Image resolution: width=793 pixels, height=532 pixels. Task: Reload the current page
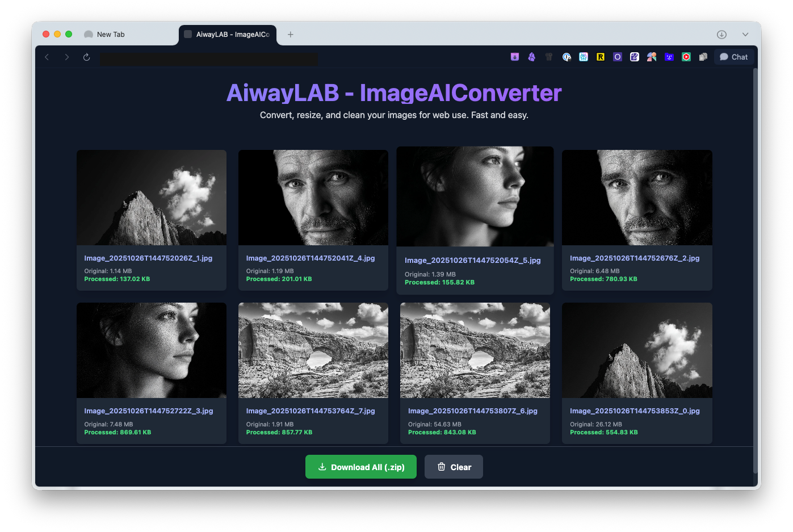point(87,57)
